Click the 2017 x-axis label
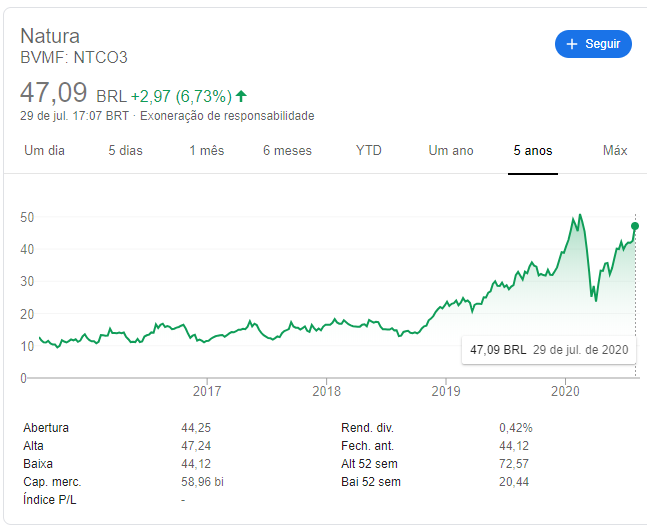 (x=207, y=390)
